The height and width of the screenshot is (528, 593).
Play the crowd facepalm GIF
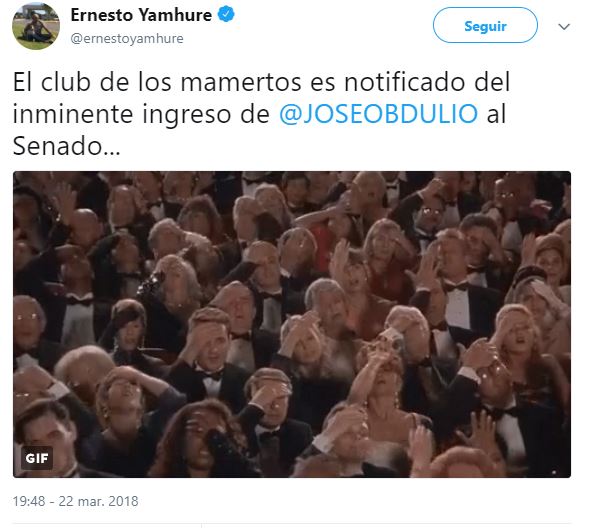(x=292, y=324)
